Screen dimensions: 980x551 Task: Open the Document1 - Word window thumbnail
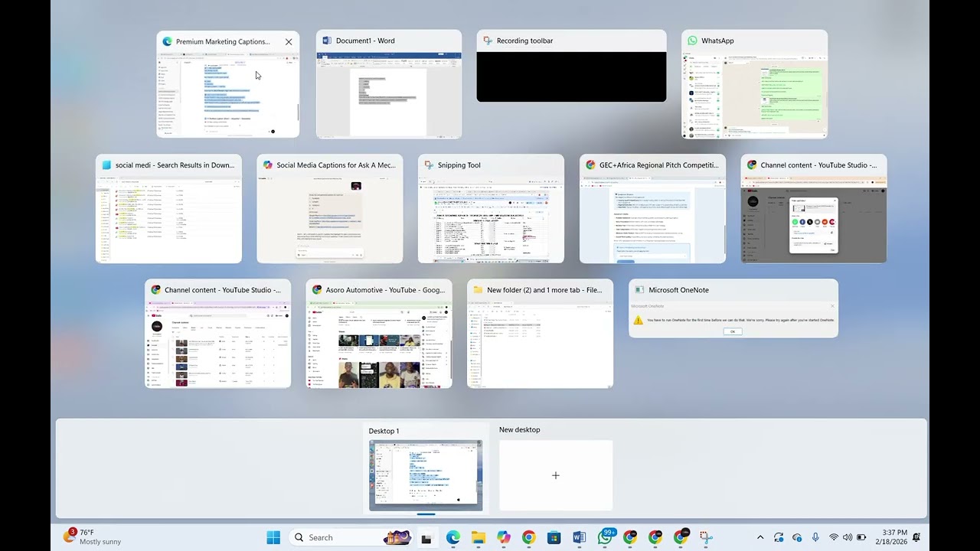point(389,84)
